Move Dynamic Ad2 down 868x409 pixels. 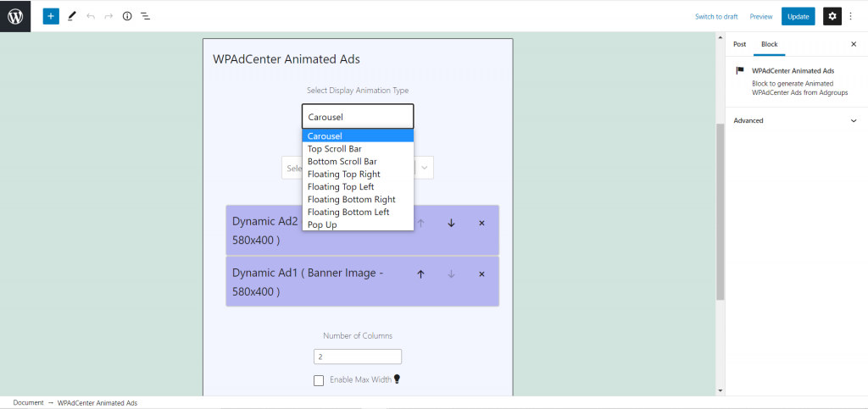point(451,223)
